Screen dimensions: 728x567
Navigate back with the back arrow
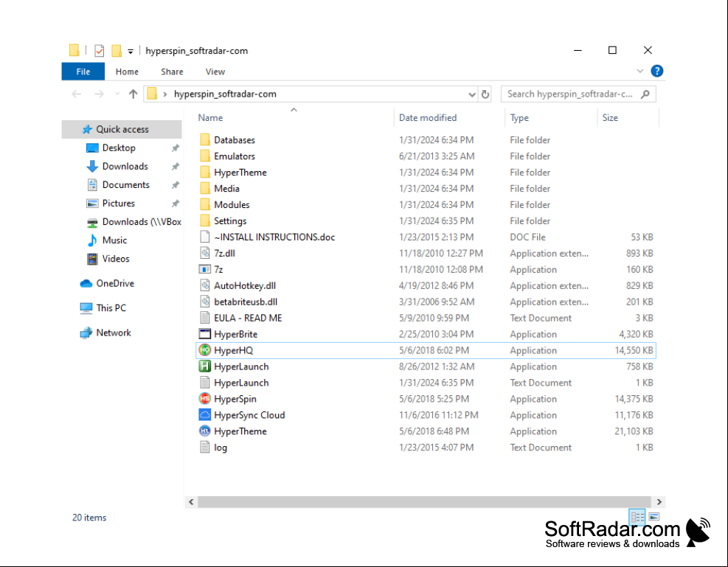(x=77, y=94)
